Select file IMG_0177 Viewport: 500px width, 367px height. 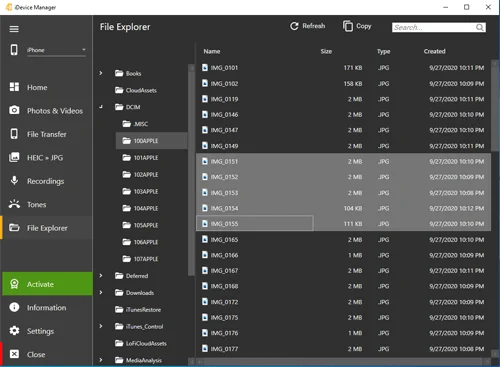point(343,349)
